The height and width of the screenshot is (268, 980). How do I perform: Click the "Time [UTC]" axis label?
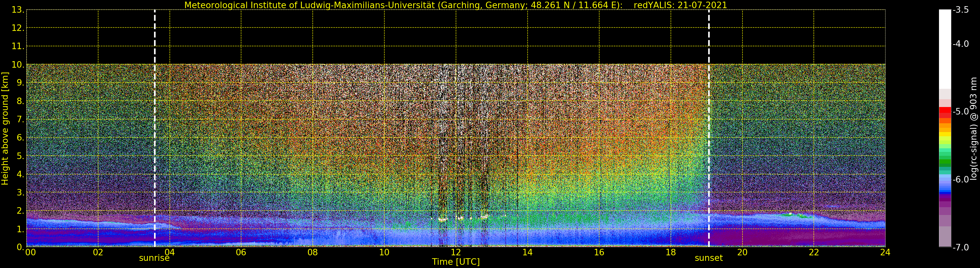click(455, 262)
